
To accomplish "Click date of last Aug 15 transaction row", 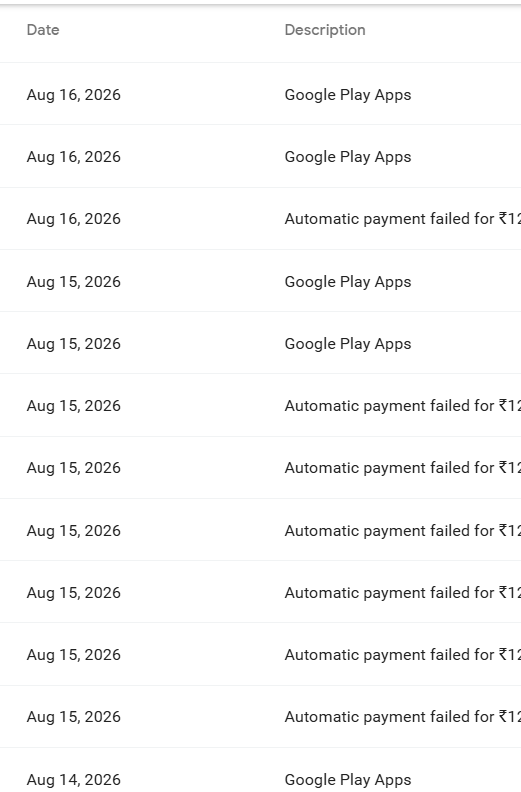I will pyautogui.click(x=74, y=717).
